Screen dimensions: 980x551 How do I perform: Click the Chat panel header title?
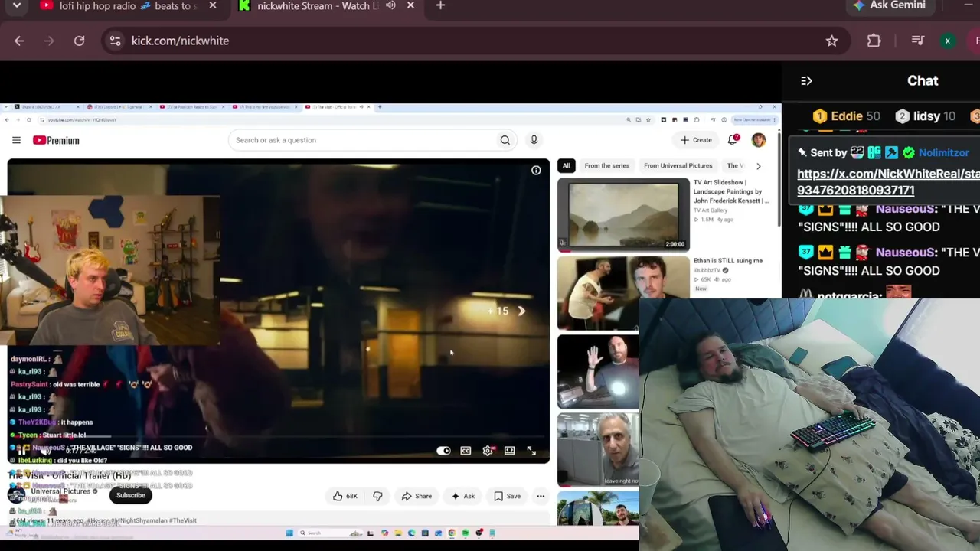point(923,80)
